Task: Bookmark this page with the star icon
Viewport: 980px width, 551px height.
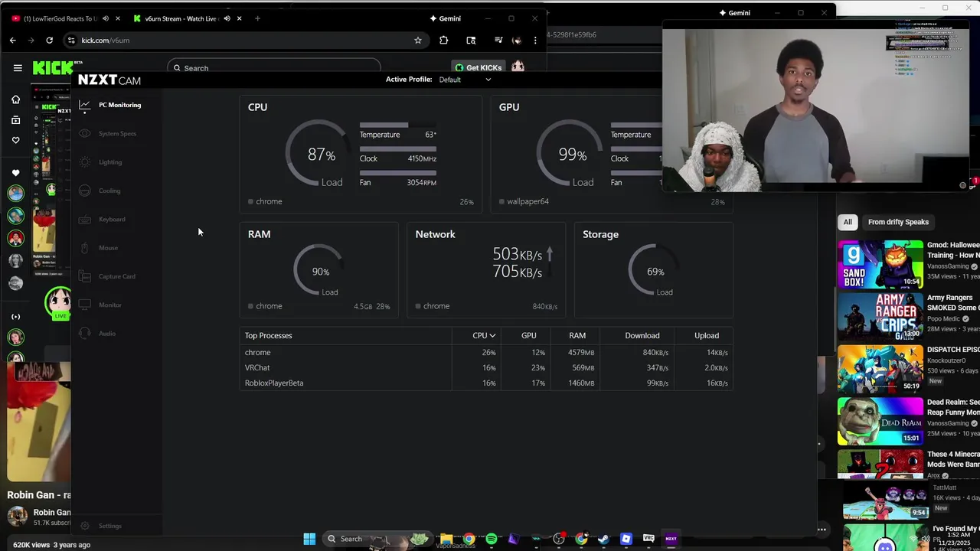Action: click(x=418, y=40)
